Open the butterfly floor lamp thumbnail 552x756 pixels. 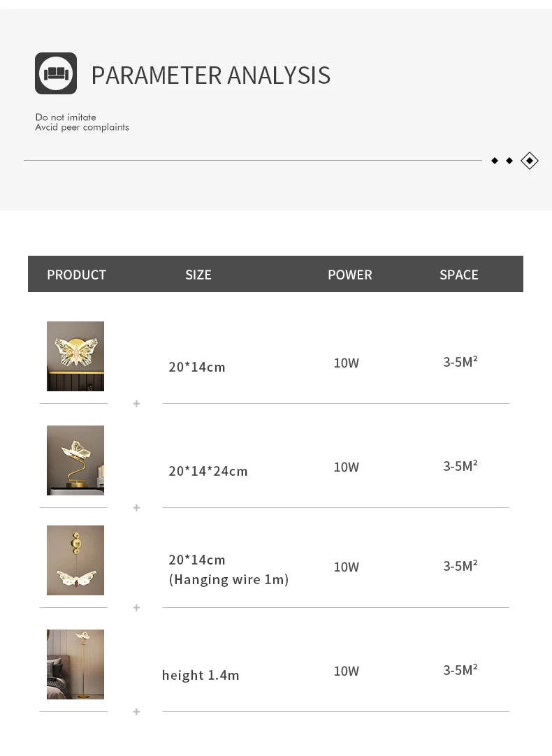tap(75, 664)
